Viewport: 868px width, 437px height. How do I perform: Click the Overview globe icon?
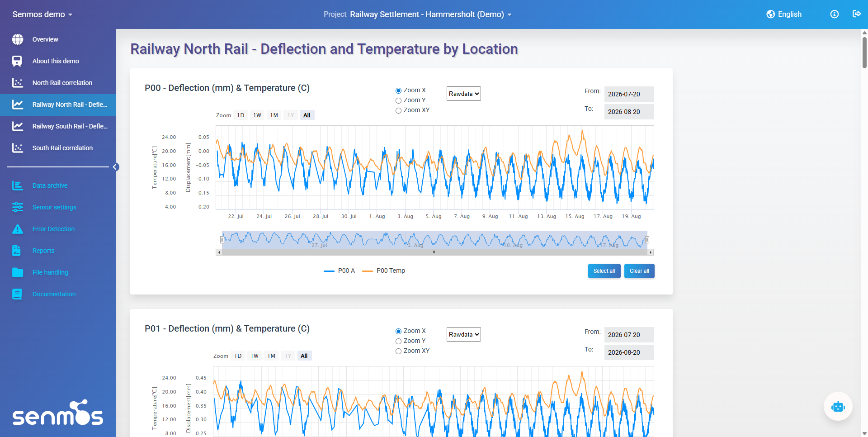18,39
